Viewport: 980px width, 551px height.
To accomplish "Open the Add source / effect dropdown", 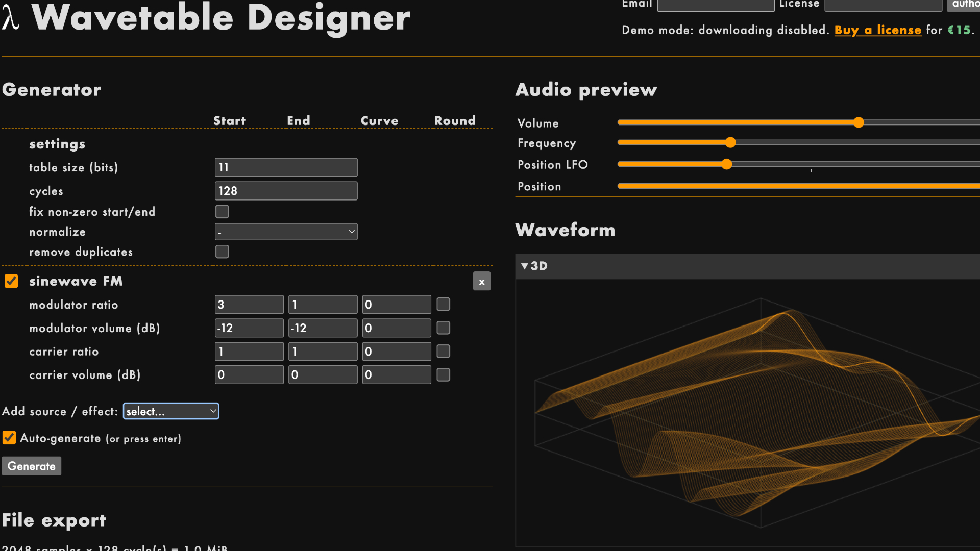I will pyautogui.click(x=171, y=411).
